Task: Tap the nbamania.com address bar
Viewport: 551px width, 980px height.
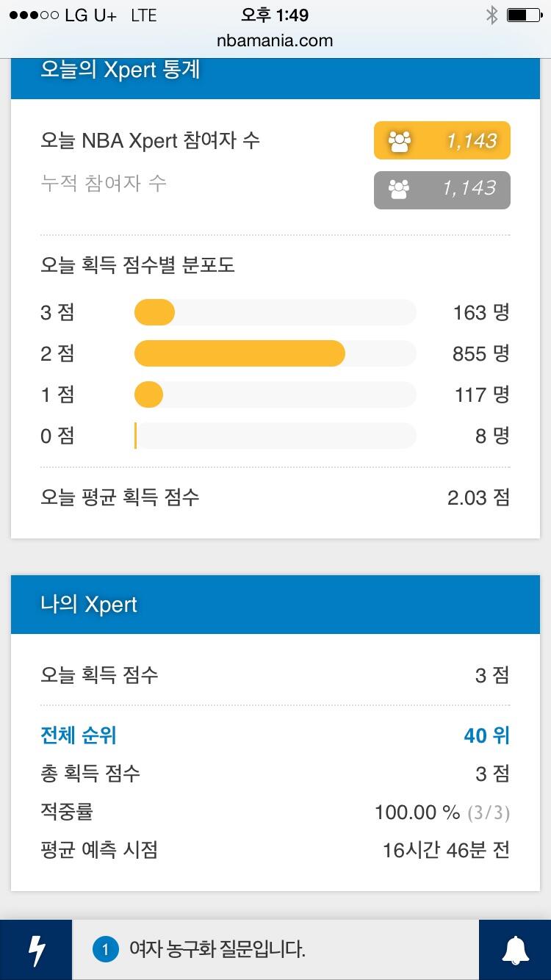Action: pos(275,40)
